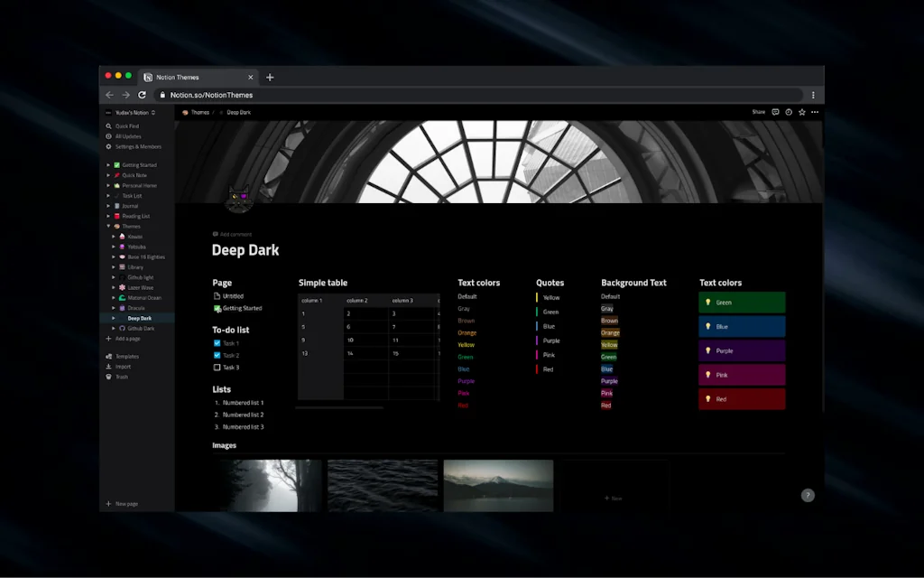The height and width of the screenshot is (578, 924).
Task: Favorite this page with the star icon
Action: [x=801, y=112]
